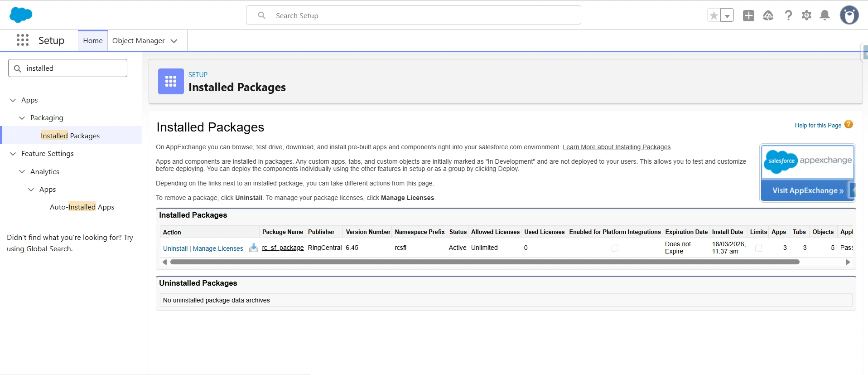Open the global actions plus icon
The image size is (868, 375).
pyautogui.click(x=748, y=15)
